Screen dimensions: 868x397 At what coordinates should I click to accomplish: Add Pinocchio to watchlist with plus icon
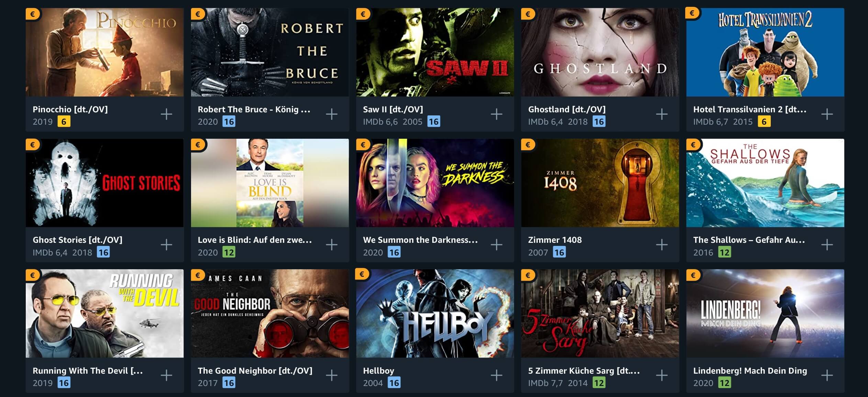166,114
